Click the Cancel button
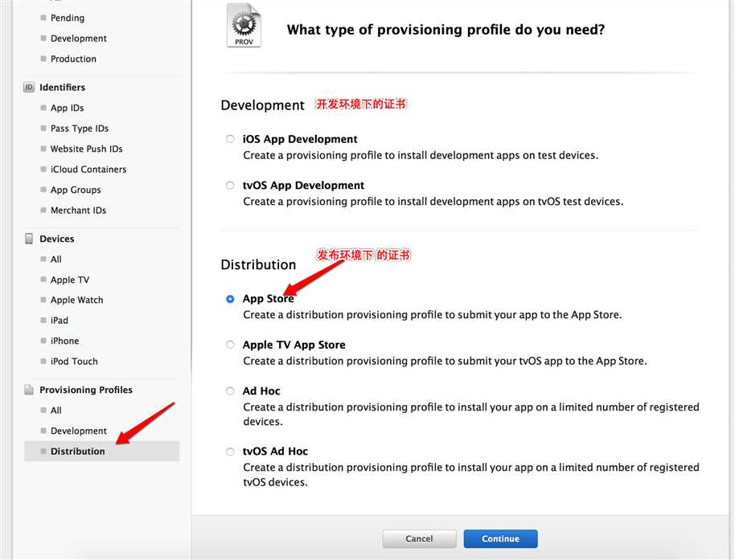Viewport: 735px width, 560px height. 419,538
